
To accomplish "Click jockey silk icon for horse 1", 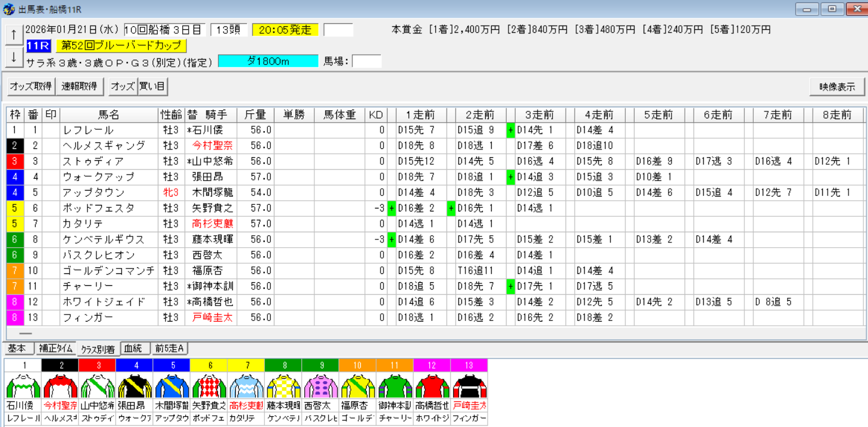I will pos(23,385).
